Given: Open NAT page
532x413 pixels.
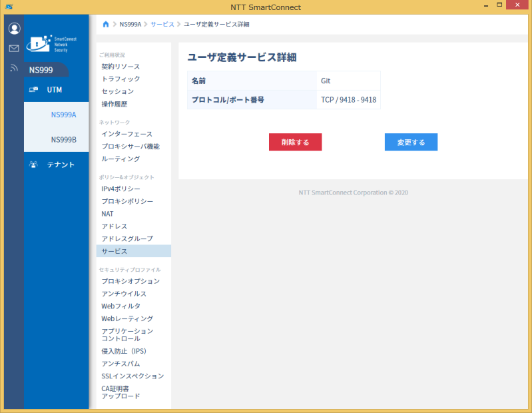Looking at the screenshot, I should click(107, 214).
